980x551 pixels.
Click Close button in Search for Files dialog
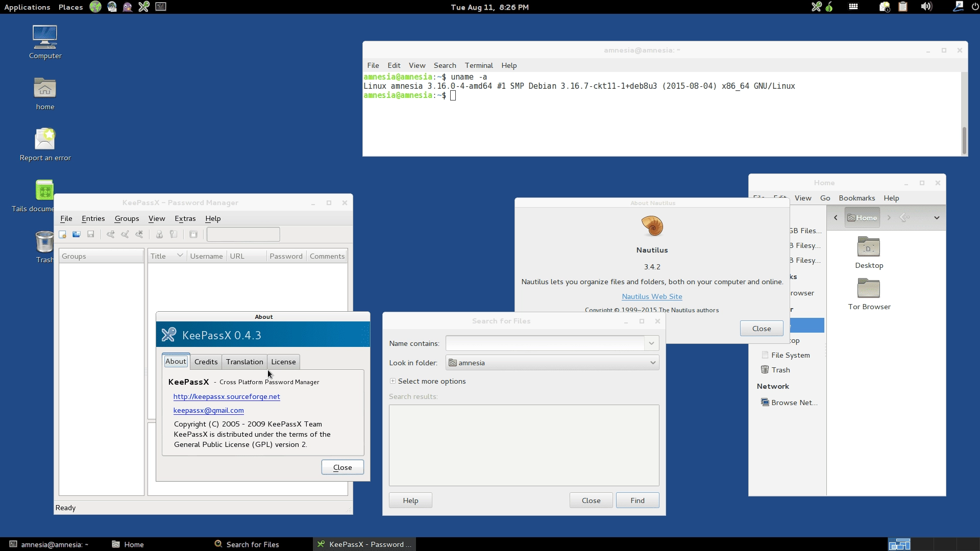591,500
